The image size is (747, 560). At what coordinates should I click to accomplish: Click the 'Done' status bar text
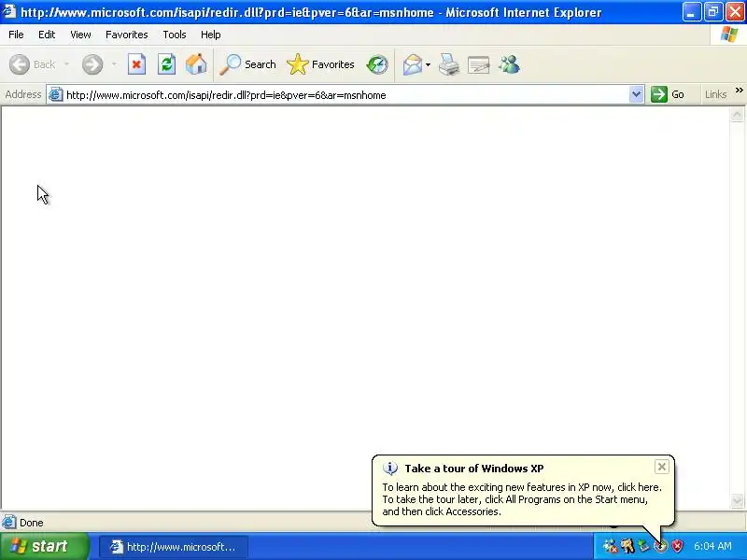point(32,523)
